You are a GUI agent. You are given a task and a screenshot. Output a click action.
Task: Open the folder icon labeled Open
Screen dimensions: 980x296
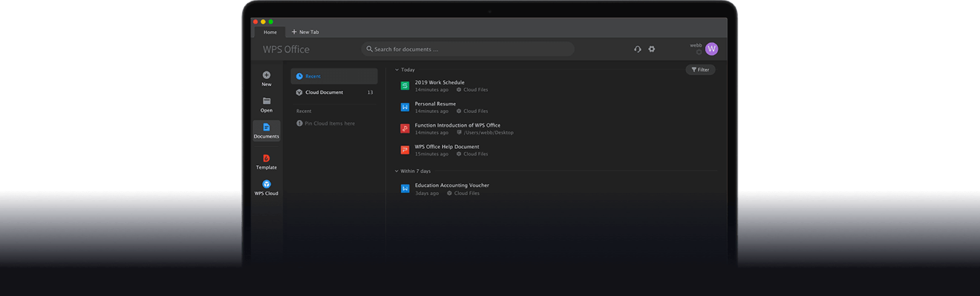click(x=266, y=101)
